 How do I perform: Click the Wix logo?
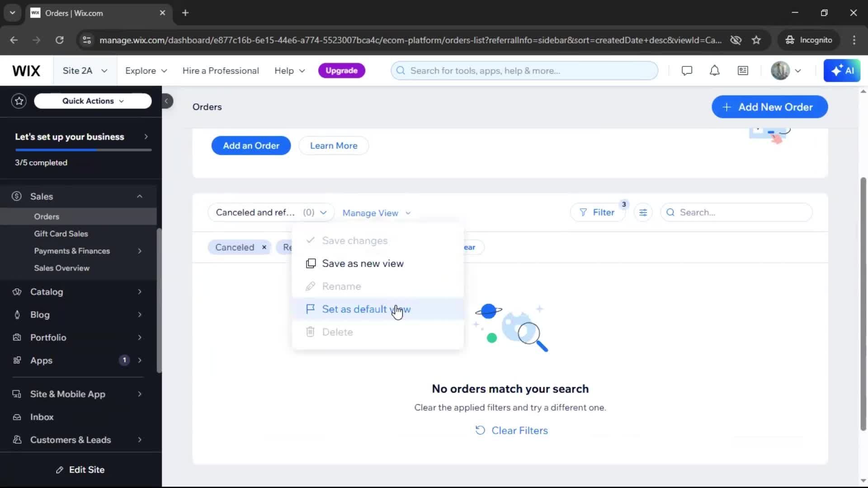(x=26, y=71)
